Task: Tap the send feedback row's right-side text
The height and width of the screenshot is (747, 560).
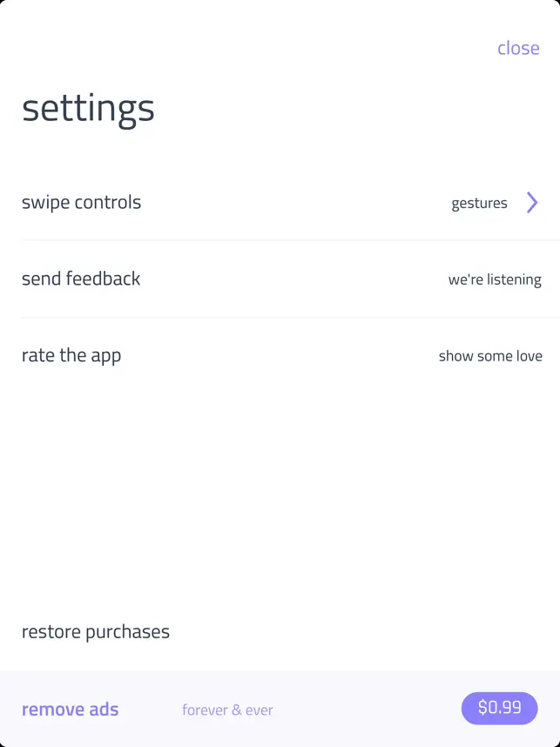Action: click(495, 279)
